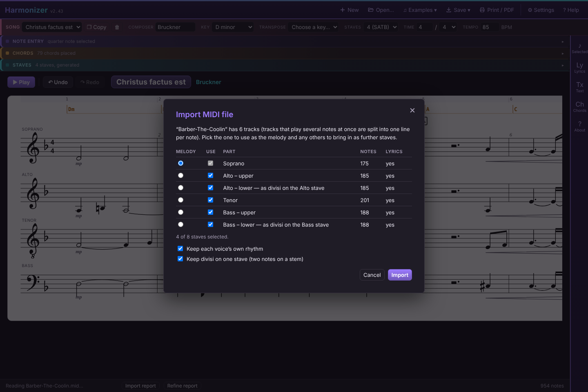This screenshot has height=392, width=588.
Task: Cancel the MIDI import
Action: (x=372, y=275)
